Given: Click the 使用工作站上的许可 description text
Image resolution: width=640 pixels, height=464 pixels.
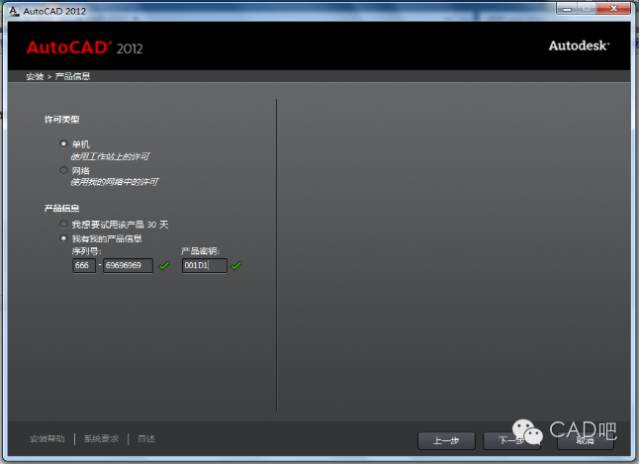Looking at the screenshot, I should [110, 156].
